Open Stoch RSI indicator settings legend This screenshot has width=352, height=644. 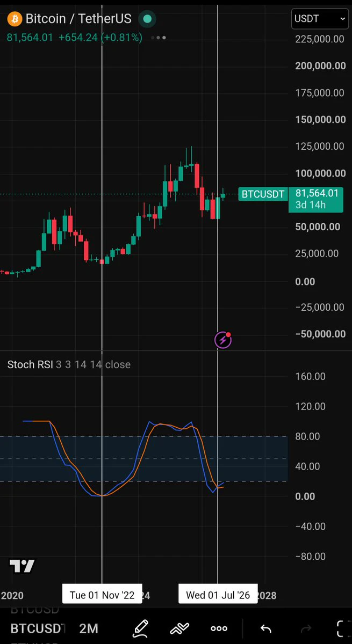pyautogui.click(x=69, y=364)
